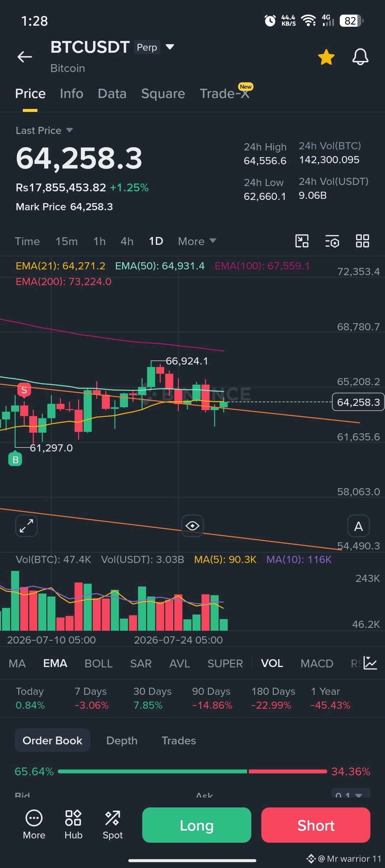Tap the green B buy marker
This screenshot has width=385, height=868.
click(15, 460)
